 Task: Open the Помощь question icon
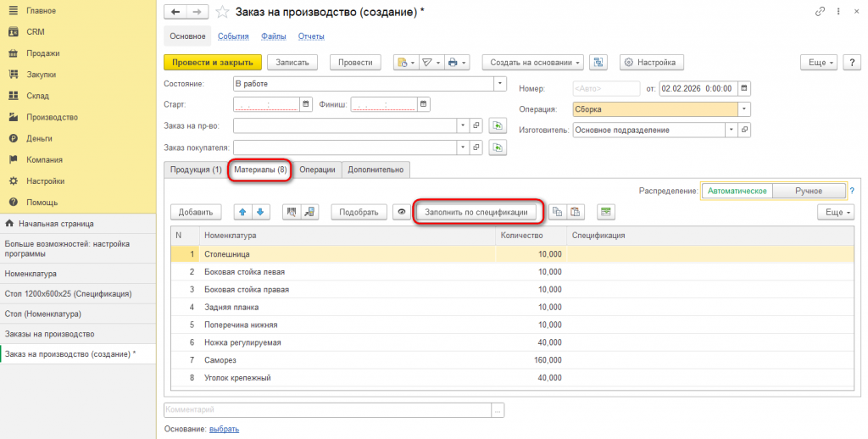[14, 203]
